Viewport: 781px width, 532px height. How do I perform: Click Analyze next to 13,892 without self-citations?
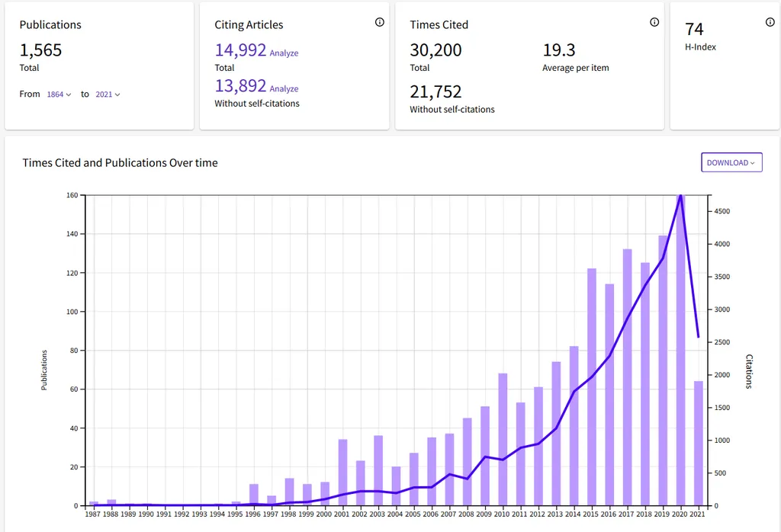[x=284, y=88]
